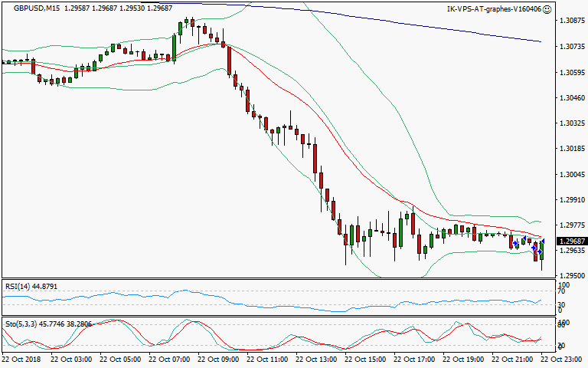Select the black current price tag 1.29687
588x368 pixels.
coord(566,240)
